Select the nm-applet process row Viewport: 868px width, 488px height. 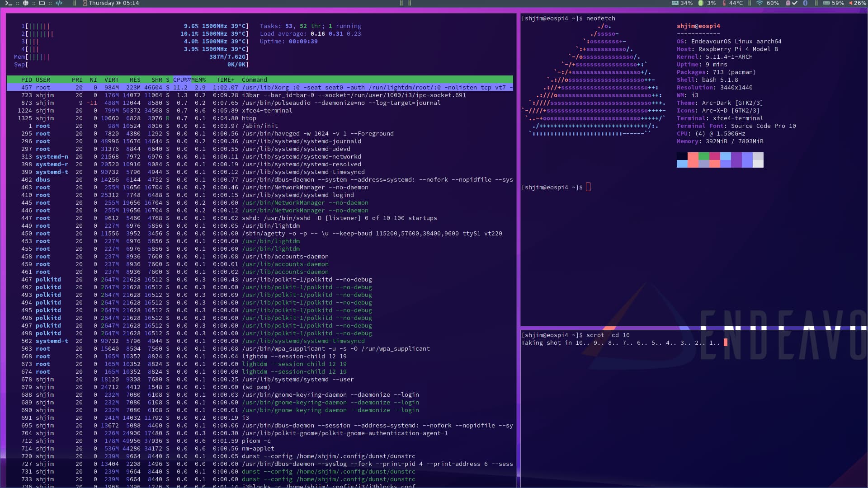(x=260, y=449)
